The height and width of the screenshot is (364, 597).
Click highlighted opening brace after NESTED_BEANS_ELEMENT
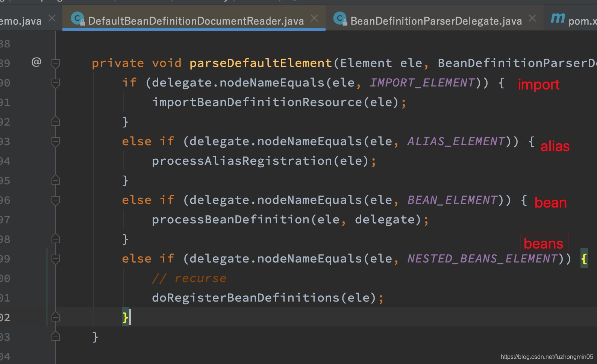(584, 258)
